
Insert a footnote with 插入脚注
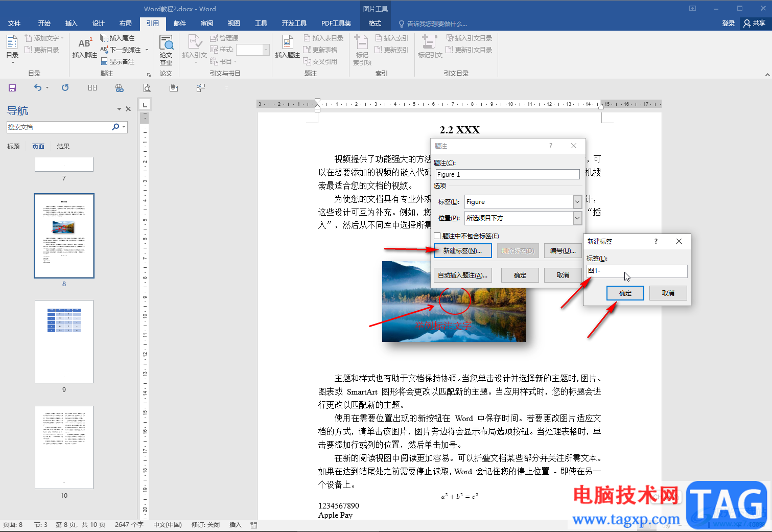[x=85, y=47]
